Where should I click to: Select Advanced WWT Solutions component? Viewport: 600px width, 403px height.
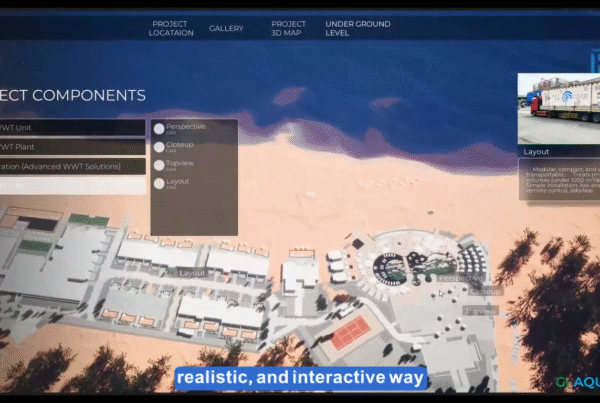tap(72, 166)
